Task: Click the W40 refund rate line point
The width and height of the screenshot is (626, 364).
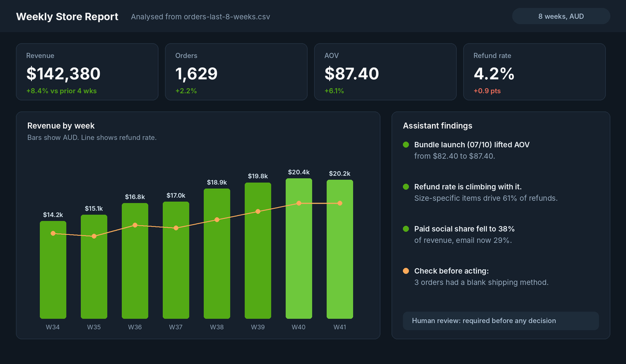Action: (x=299, y=203)
